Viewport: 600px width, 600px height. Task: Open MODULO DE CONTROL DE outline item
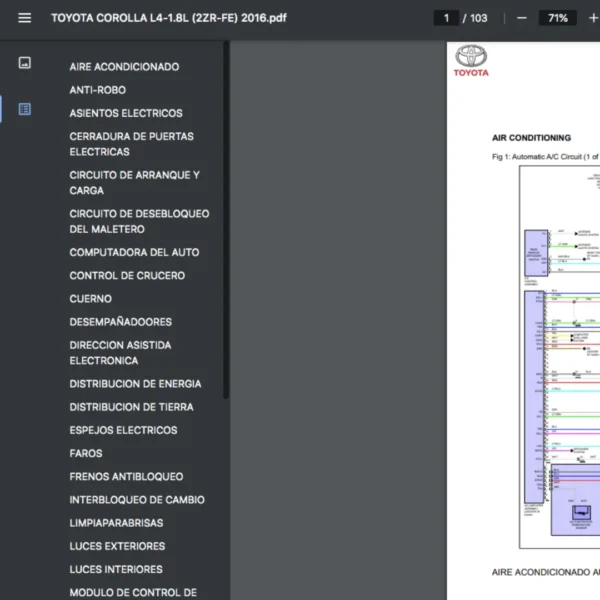[x=133, y=593]
